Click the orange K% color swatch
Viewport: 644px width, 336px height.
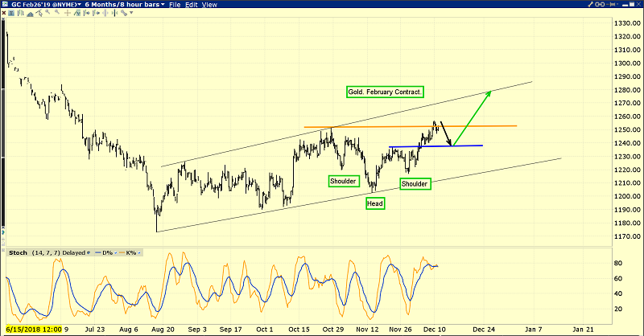122,252
